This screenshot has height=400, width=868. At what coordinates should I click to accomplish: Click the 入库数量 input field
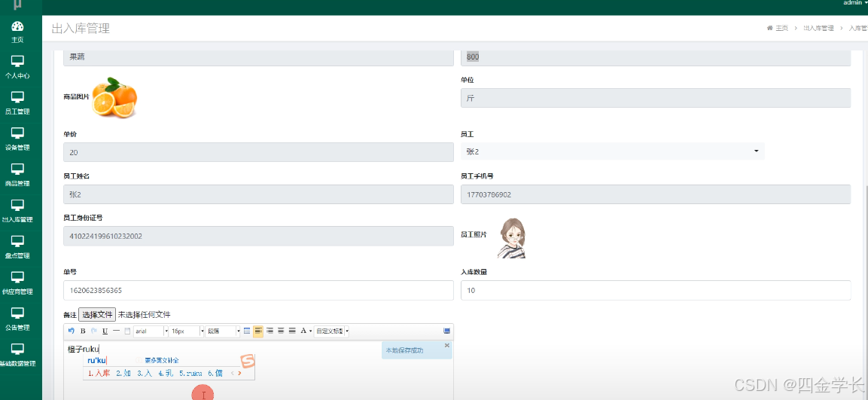[x=656, y=290]
